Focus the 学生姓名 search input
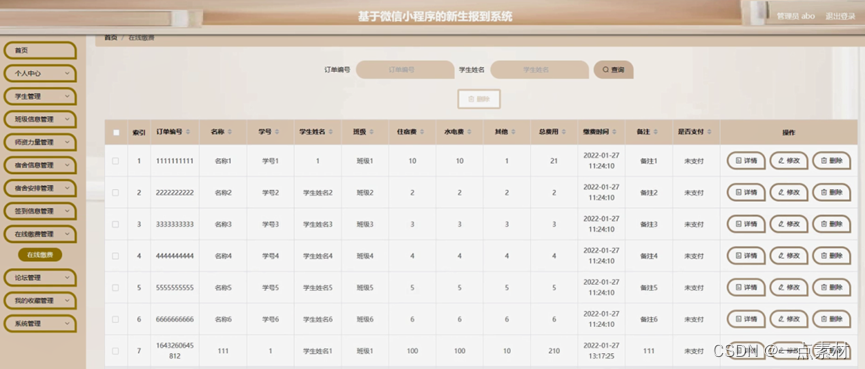 coord(539,70)
